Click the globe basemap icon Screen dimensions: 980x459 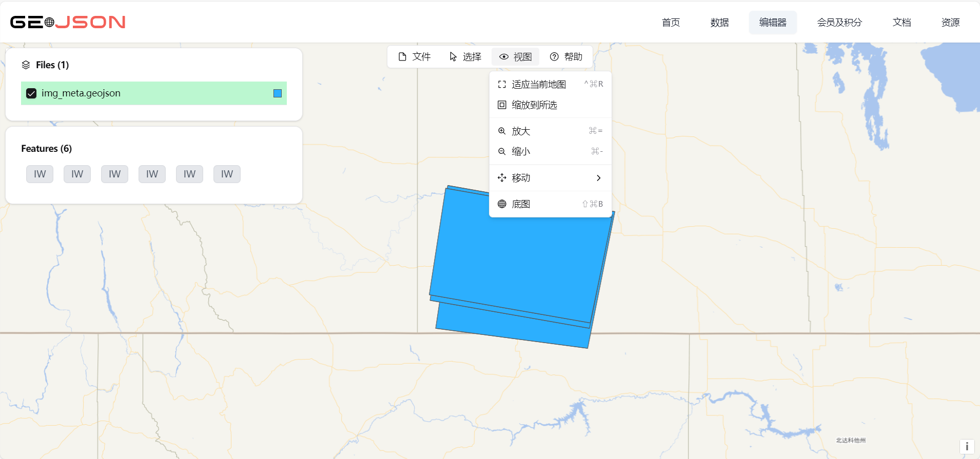(x=502, y=204)
